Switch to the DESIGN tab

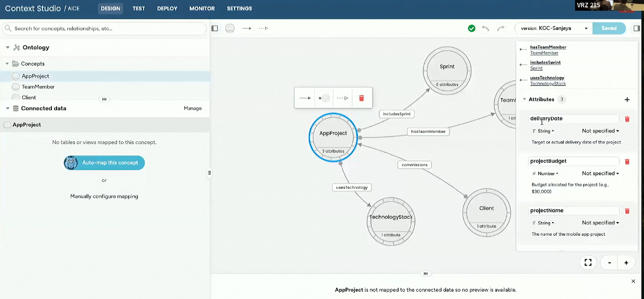point(110,8)
